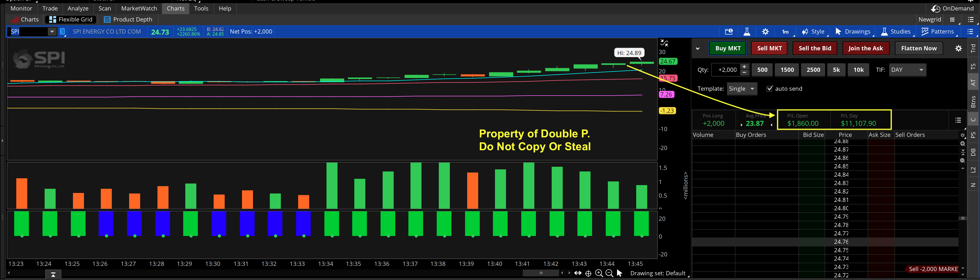Viewport: 980px width, 280px height.
Task: Open Active Trader settings gear
Action: pos(958,48)
